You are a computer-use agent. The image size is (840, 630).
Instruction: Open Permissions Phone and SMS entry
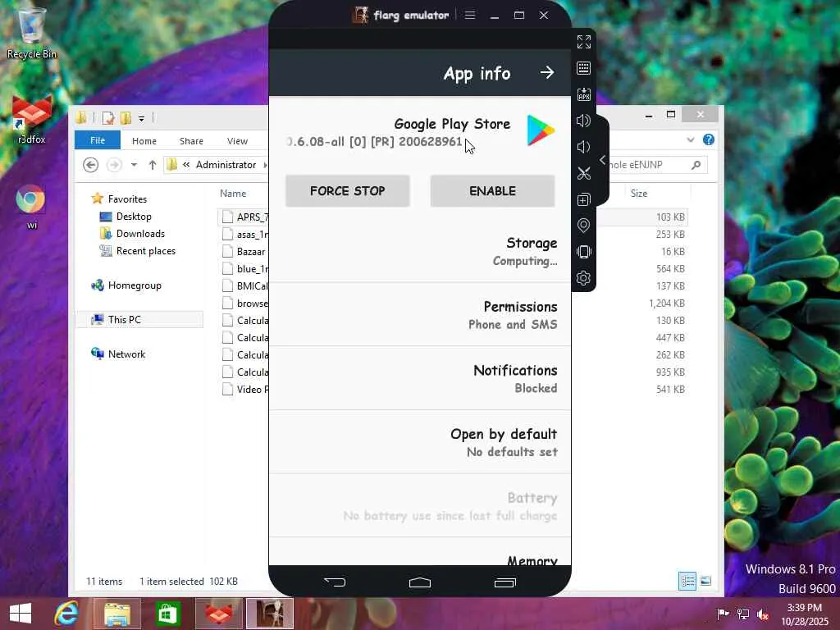(x=420, y=315)
